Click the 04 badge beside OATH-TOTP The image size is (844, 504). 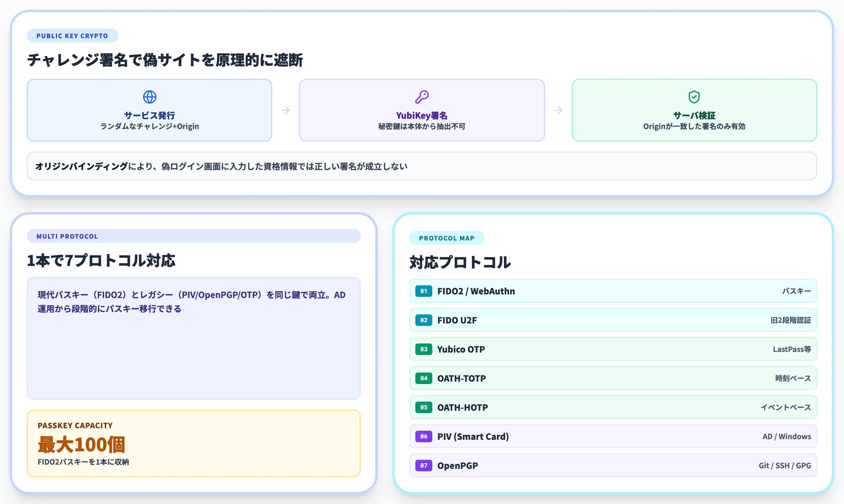pos(424,378)
